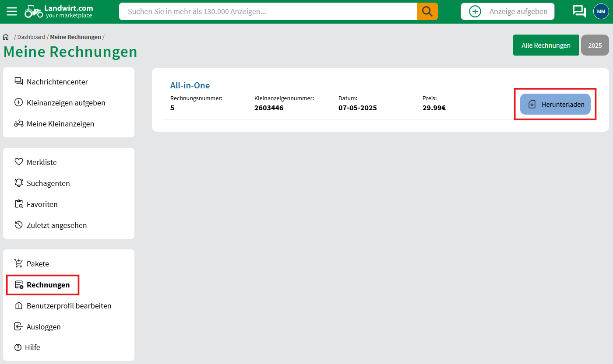Go to Meine Kleinanzeigen
Viewport: 613px width, 364px height.
(60, 124)
